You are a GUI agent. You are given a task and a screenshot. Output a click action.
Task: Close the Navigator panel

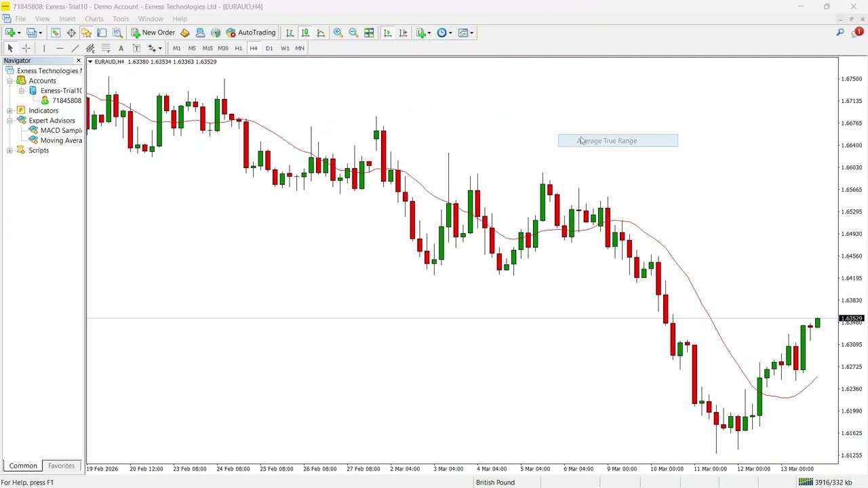pos(78,61)
